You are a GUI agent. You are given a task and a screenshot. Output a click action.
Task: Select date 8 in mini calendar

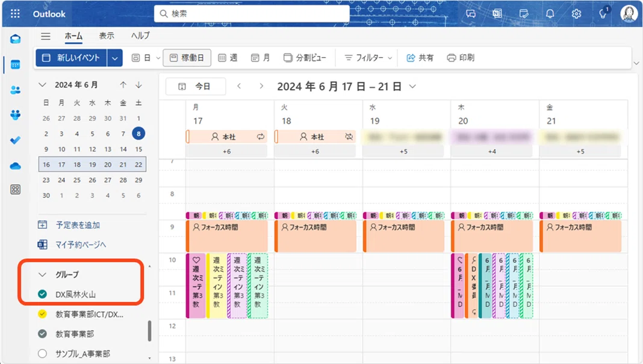tap(138, 134)
